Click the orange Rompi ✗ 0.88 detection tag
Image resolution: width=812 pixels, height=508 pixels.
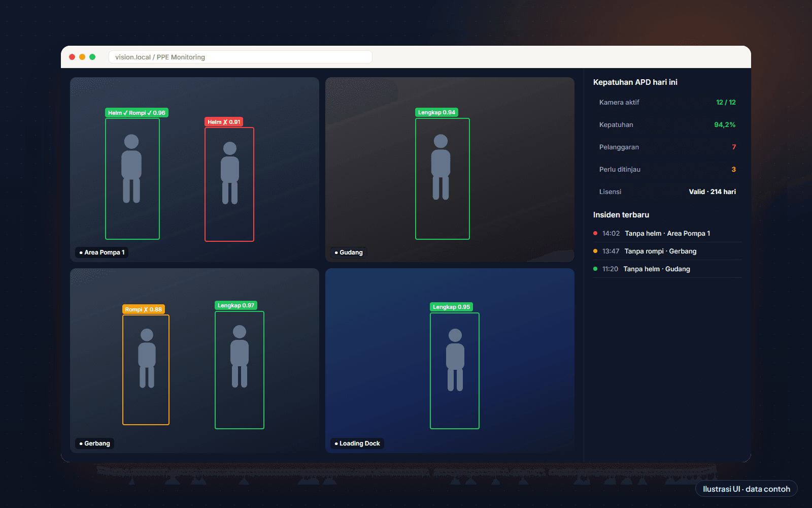click(x=144, y=309)
